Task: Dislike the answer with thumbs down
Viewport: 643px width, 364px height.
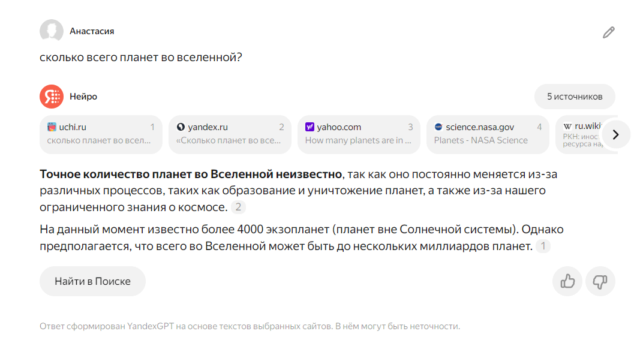Action: tap(600, 281)
